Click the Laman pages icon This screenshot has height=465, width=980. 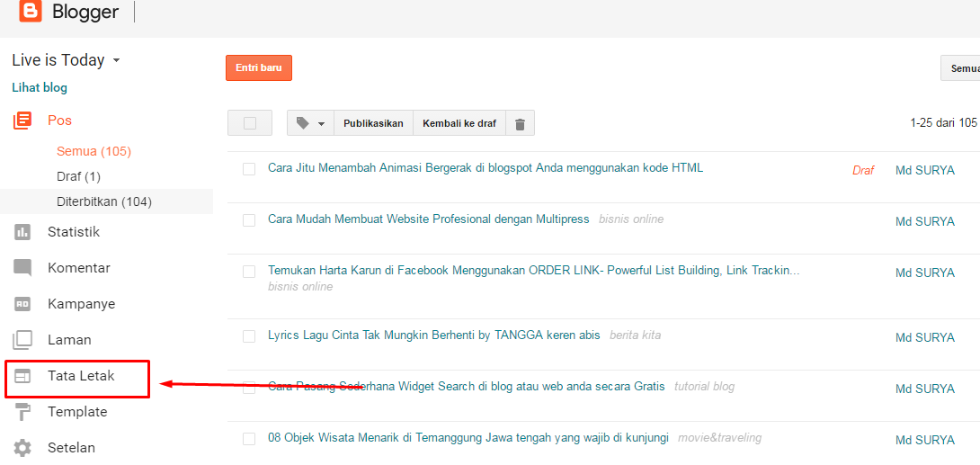pyautogui.click(x=22, y=340)
